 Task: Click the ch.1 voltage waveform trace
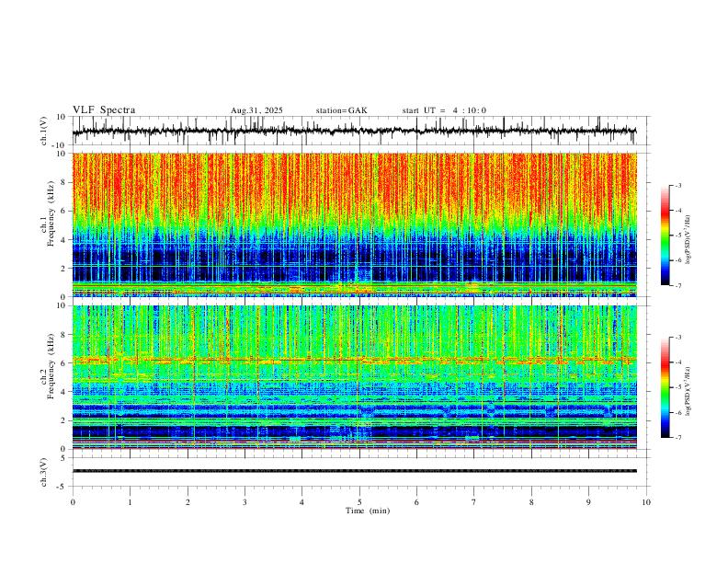(354, 131)
